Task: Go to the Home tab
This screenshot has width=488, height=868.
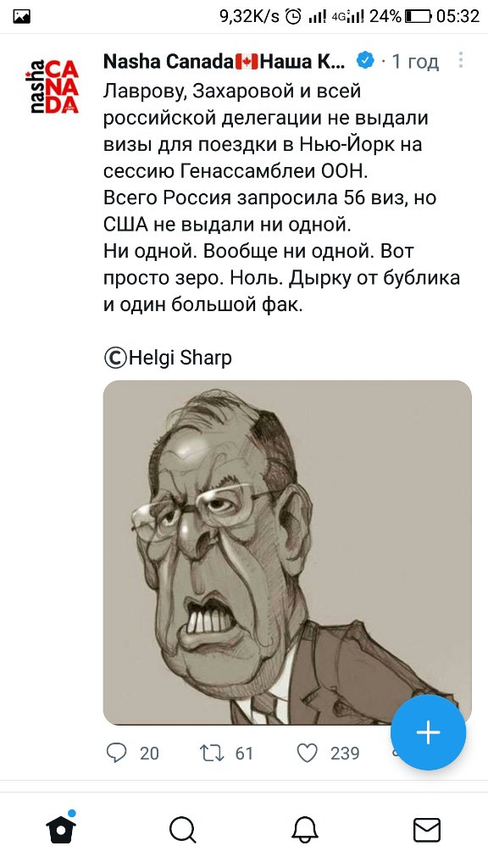Action: click(61, 829)
